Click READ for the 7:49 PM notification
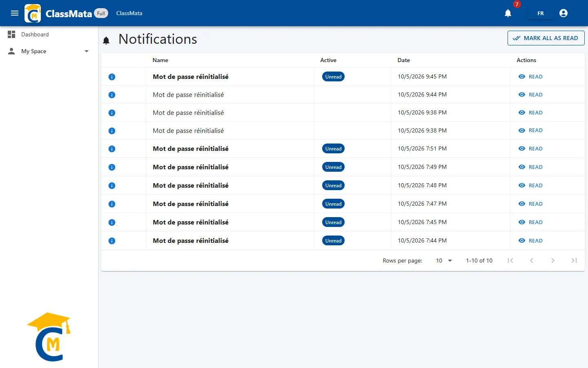The image size is (588, 368). coord(530,167)
